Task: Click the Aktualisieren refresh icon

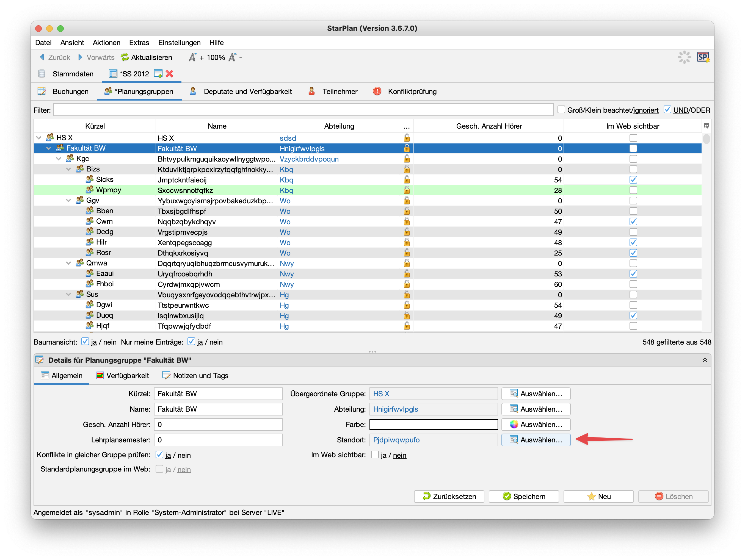Action: [125, 57]
